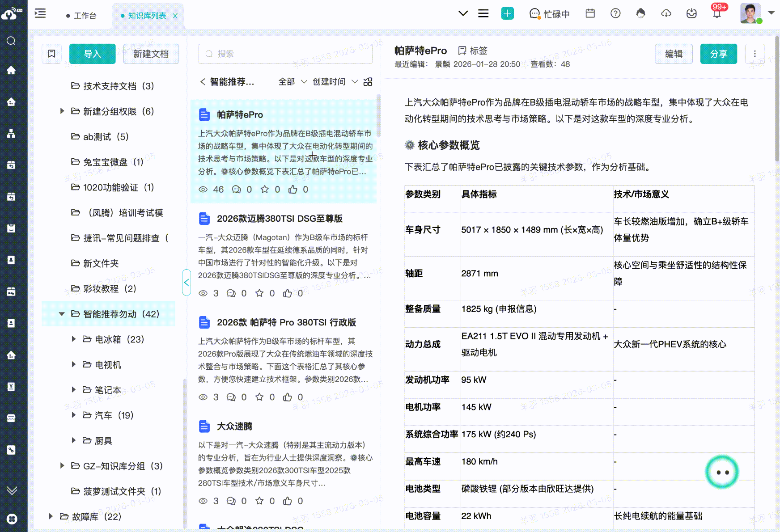Click the document list scrollbar
The width and height of the screenshot is (780, 532).
tap(378, 115)
